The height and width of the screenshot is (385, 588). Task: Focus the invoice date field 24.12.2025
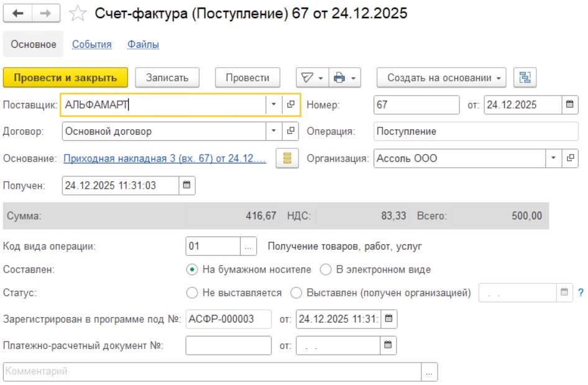tap(523, 104)
